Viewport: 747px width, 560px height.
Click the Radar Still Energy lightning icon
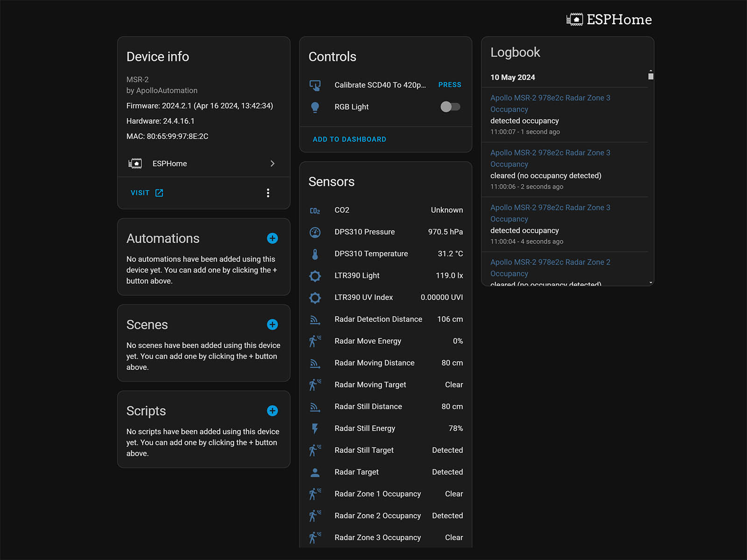pos(315,428)
